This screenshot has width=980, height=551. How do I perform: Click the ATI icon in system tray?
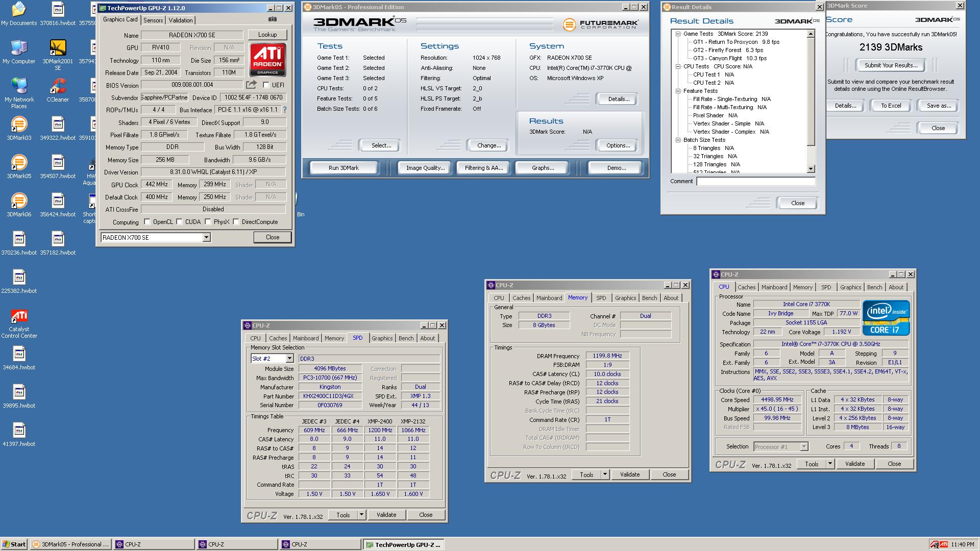coord(944,544)
